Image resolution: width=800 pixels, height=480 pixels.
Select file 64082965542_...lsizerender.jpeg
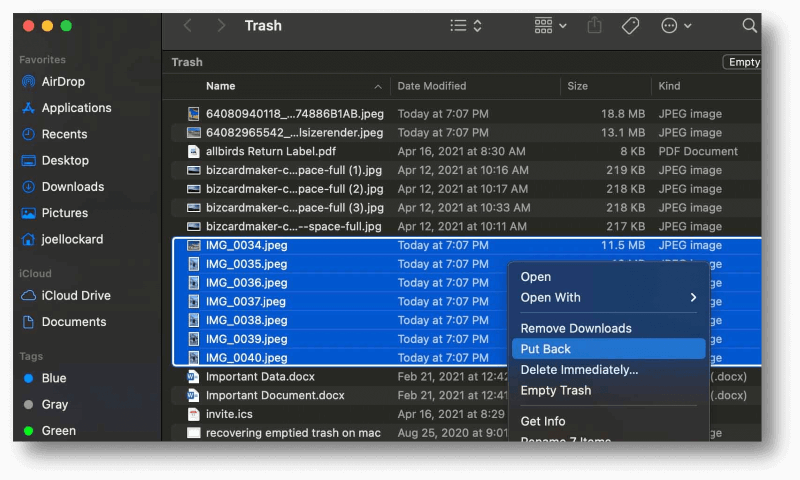coord(294,133)
